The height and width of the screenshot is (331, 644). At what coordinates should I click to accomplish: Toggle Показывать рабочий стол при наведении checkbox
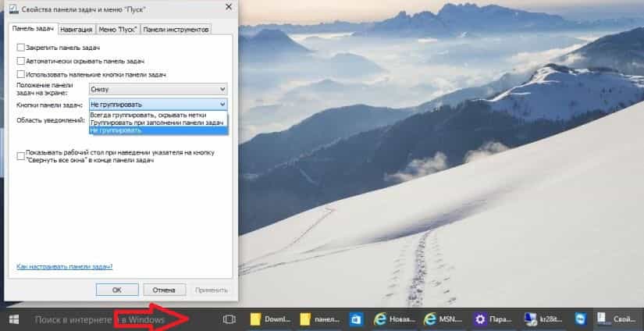pos(20,156)
